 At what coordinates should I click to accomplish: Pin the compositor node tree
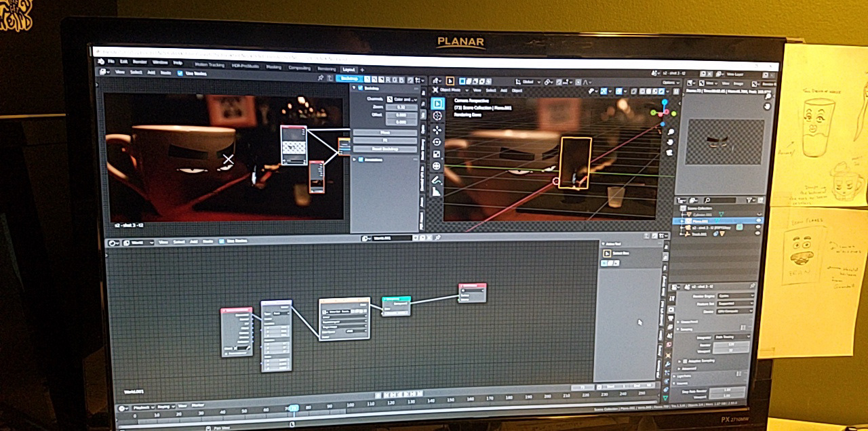321,79
